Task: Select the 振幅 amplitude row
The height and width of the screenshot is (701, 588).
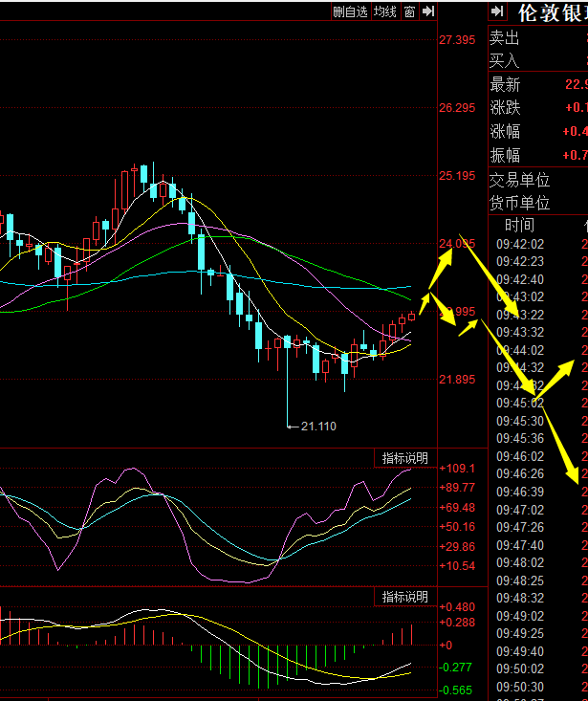Action: pos(538,155)
